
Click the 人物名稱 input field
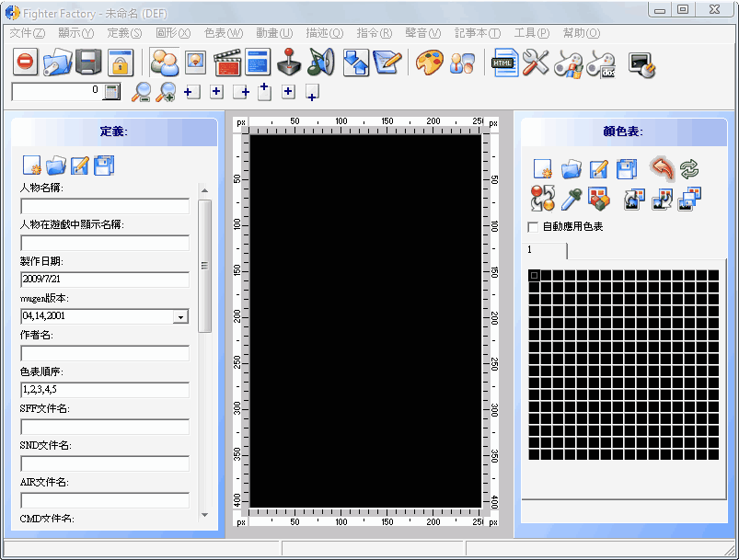tap(105, 206)
